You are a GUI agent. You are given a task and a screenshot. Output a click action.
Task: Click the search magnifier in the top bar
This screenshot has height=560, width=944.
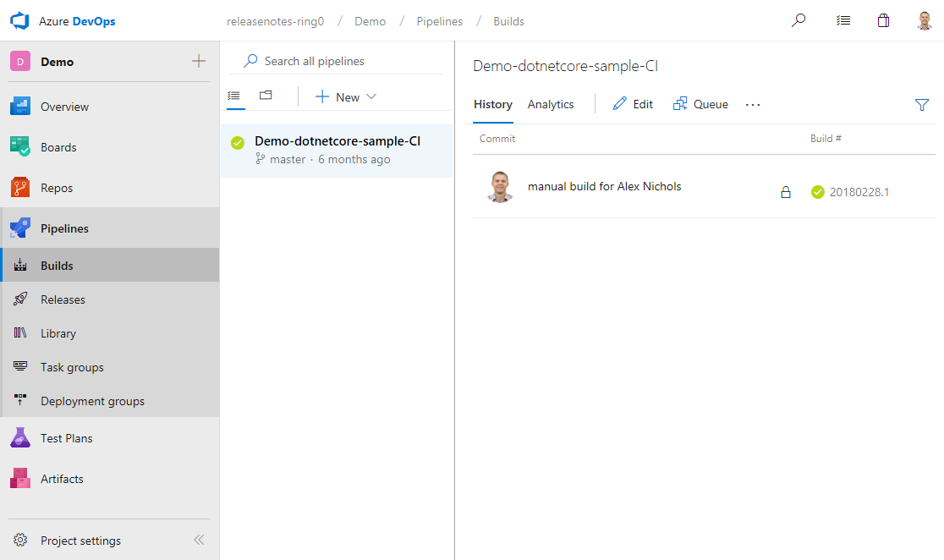(798, 19)
